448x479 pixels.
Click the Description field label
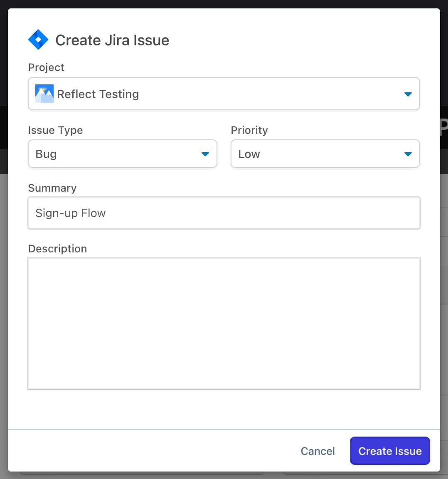[57, 248]
